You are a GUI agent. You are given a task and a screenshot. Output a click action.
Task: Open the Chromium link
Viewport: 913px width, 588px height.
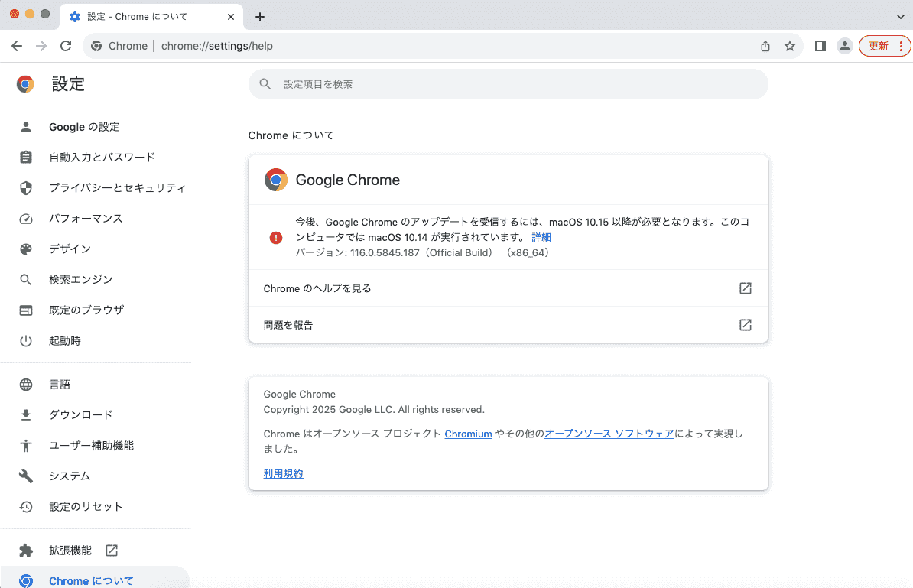coord(468,434)
